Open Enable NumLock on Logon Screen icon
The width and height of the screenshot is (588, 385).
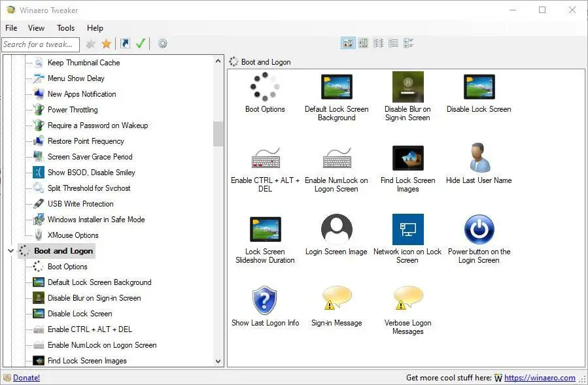click(336, 158)
